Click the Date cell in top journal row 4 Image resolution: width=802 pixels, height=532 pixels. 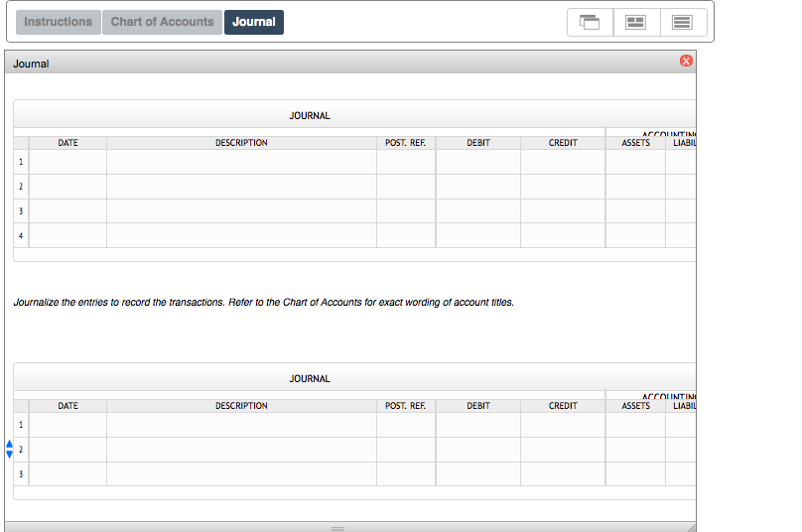(68, 235)
